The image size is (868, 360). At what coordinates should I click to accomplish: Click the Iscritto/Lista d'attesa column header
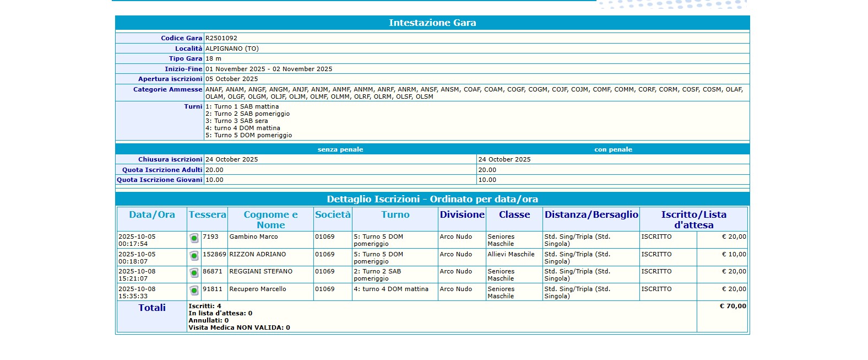pos(693,219)
